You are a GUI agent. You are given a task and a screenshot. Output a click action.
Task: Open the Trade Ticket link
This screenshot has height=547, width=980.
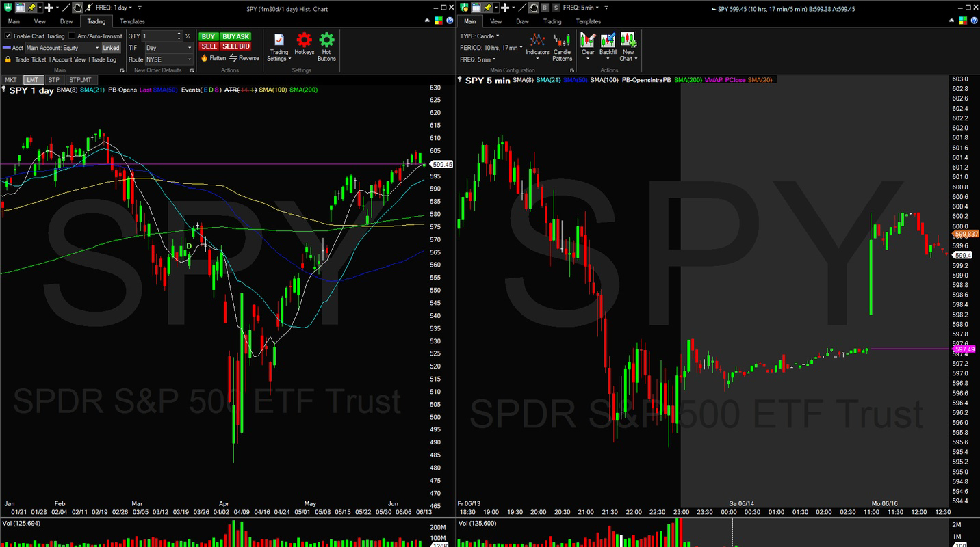tap(31, 59)
